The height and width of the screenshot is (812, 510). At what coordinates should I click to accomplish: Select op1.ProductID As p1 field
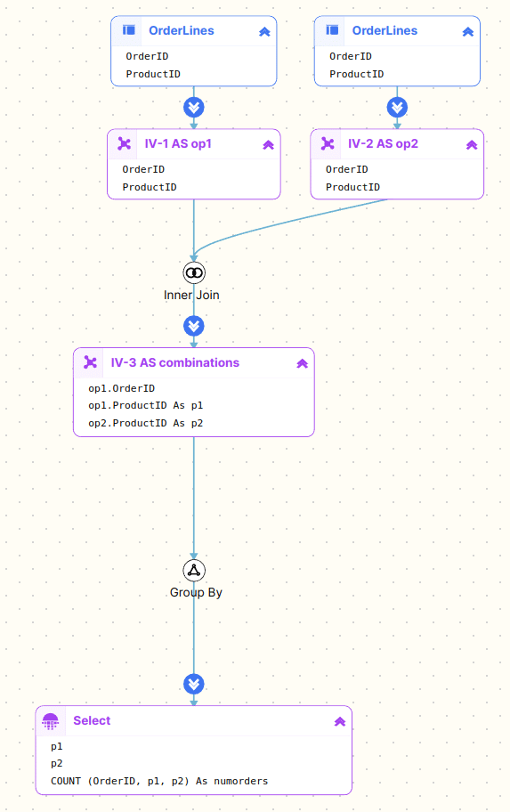coord(145,405)
